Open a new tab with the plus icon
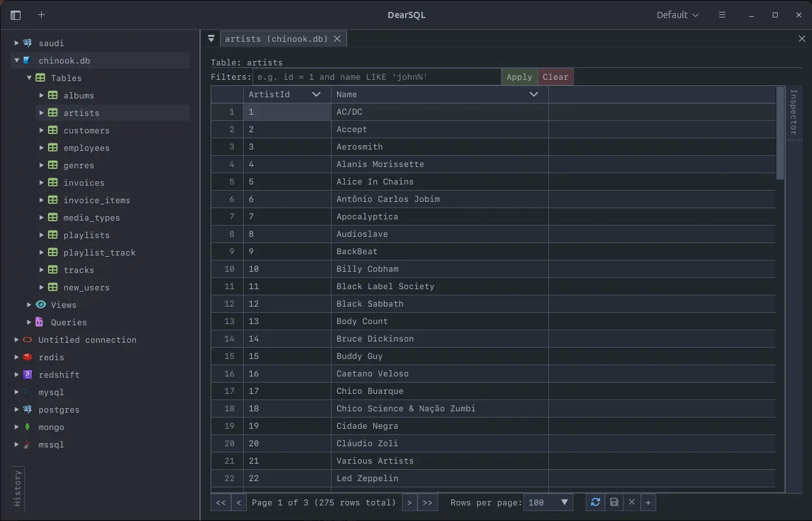The height and width of the screenshot is (521, 812). pos(41,15)
